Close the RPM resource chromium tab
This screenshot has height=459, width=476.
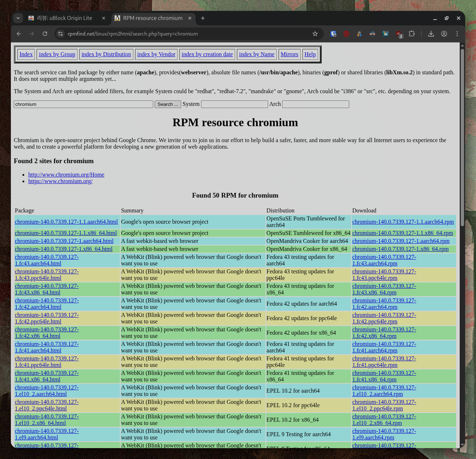point(189,18)
